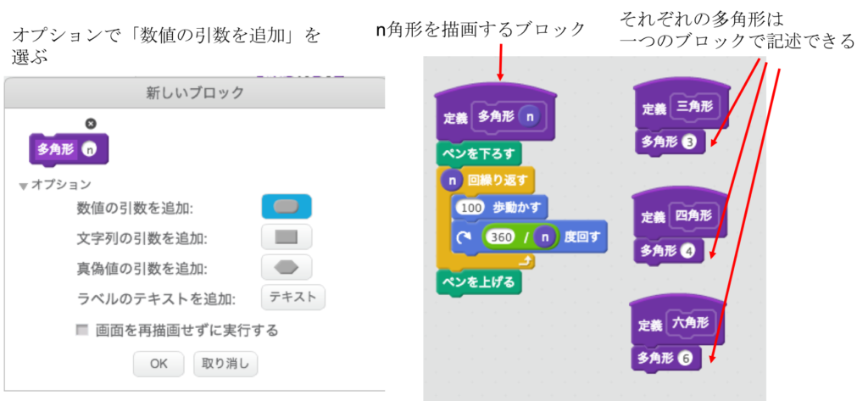The image size is (868, 401).
Task: Click the 新しいブロック dialog title bar
Action: pos(195,92)
